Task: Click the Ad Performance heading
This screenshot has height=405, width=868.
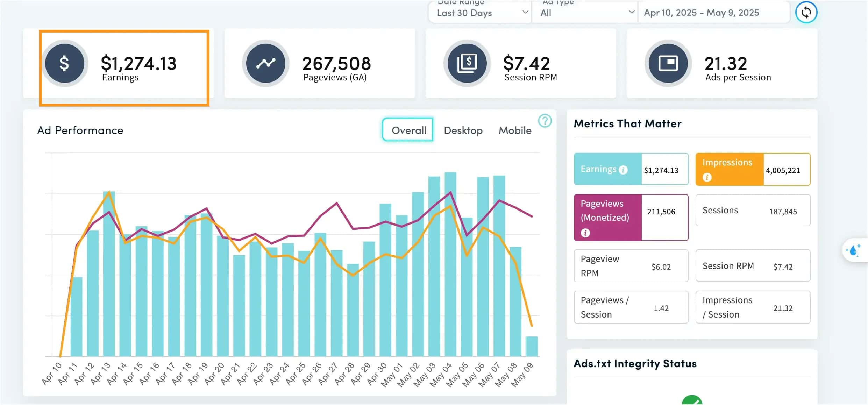Action: [80, 130]
